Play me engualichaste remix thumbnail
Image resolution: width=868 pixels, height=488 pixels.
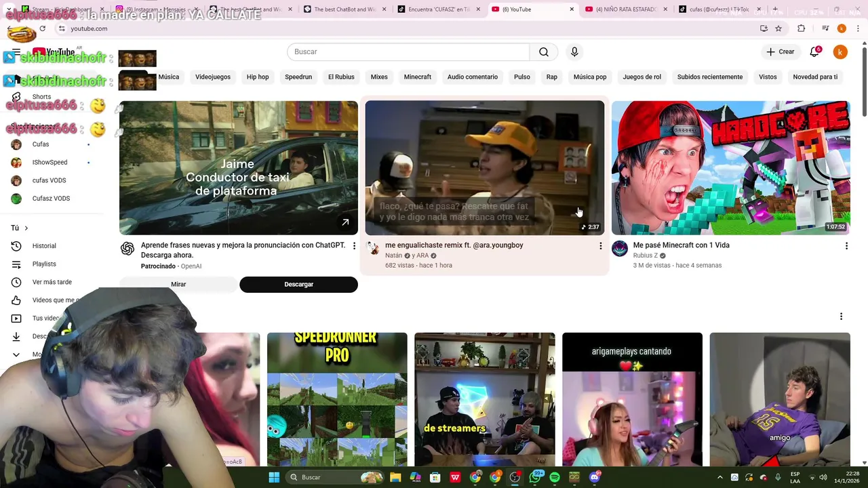[485, 168]
